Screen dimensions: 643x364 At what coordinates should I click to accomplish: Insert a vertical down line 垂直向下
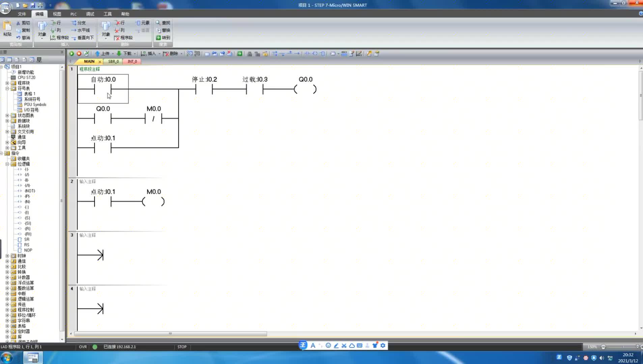83,38
